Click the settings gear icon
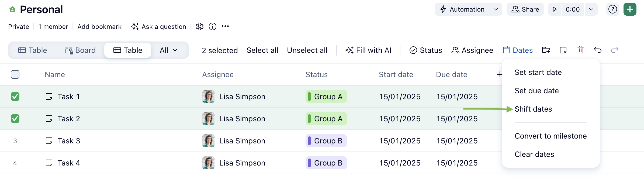The height and width of the screenshot is (179, 644). point(199,26)
